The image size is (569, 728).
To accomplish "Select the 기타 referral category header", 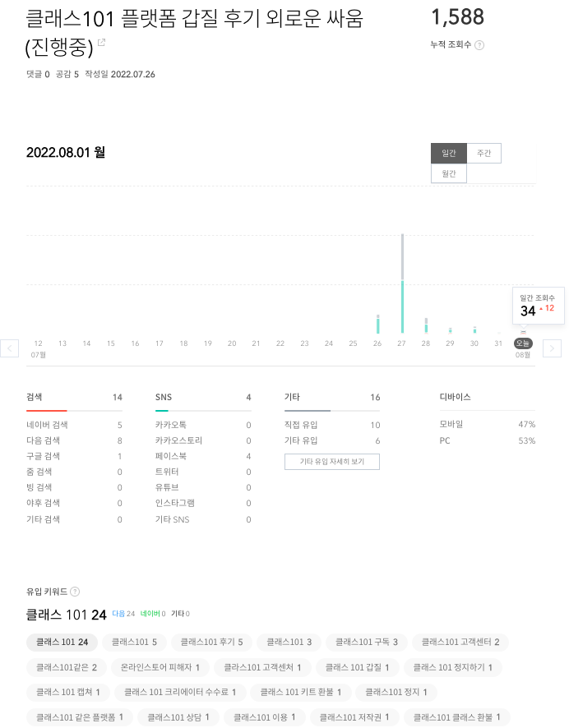I will 332,398.
